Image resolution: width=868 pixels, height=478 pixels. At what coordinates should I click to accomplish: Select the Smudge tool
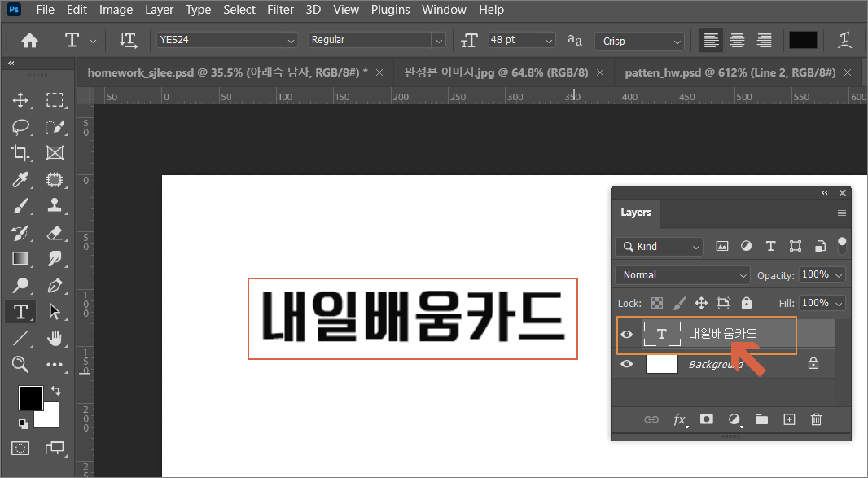click(55, 259)
